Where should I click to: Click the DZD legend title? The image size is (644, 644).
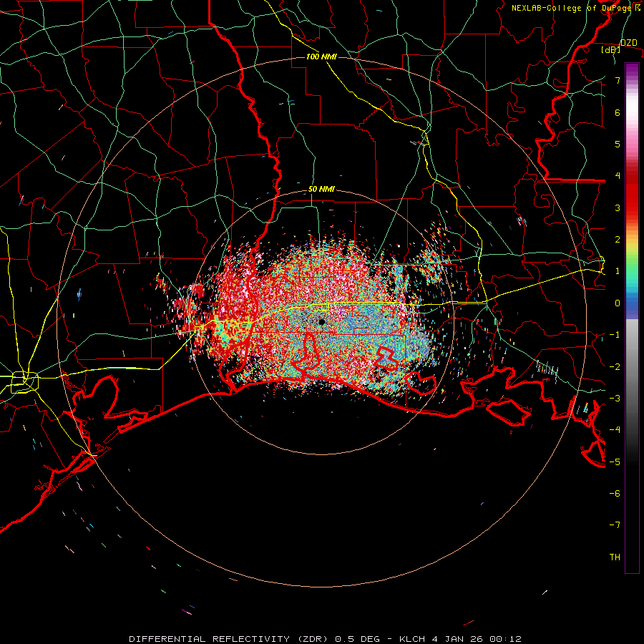click(628, 43)
